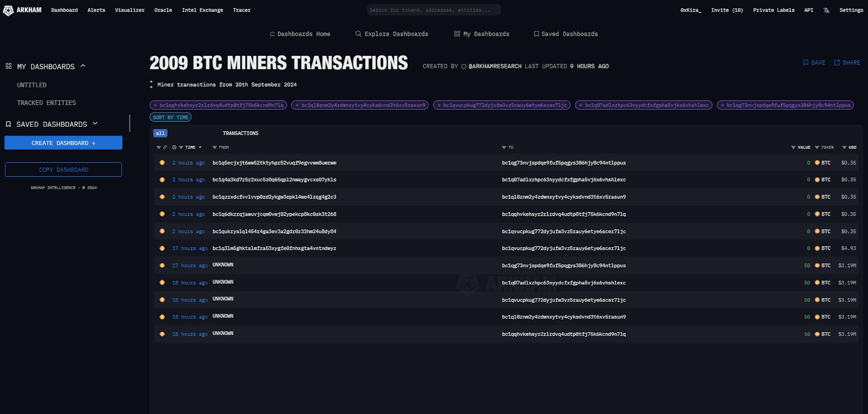The width and height of the screenshot is (868, 414).
Task: Click the filter funnel icon beside Time
Action: tap(181, 147)
